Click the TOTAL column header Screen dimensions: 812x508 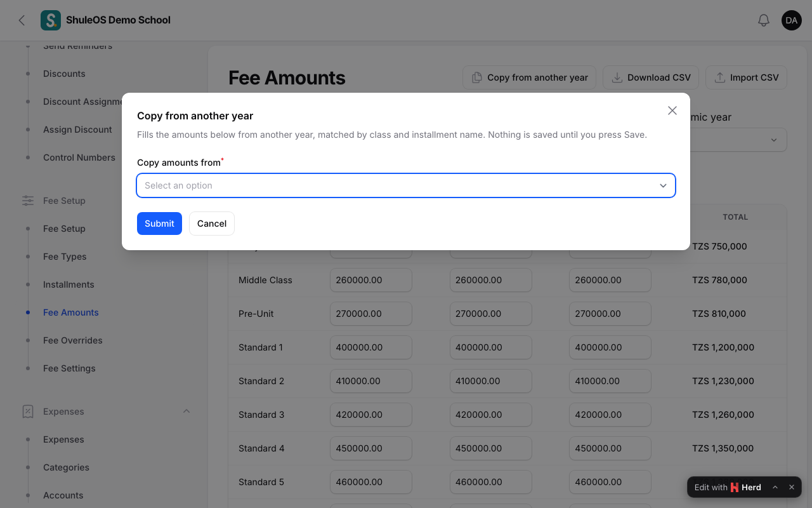(735, 217)
